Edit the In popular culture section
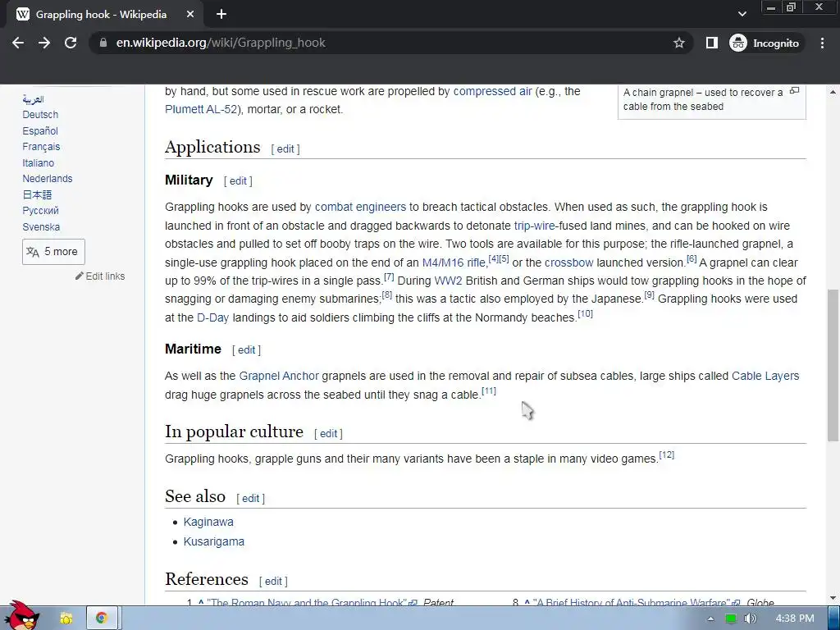 point(328,433)
